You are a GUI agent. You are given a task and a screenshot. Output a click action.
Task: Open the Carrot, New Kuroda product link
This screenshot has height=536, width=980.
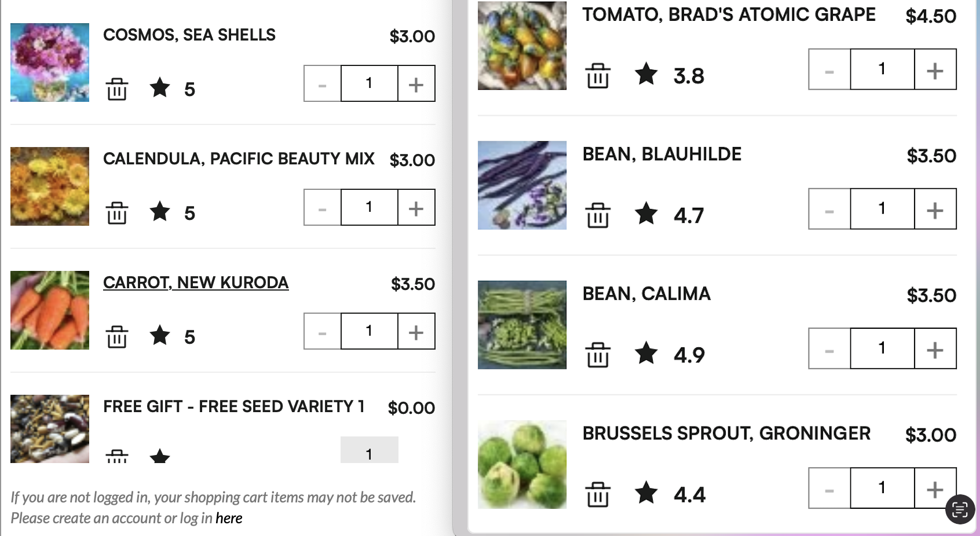pyautogui.click(x=196, y=282)
